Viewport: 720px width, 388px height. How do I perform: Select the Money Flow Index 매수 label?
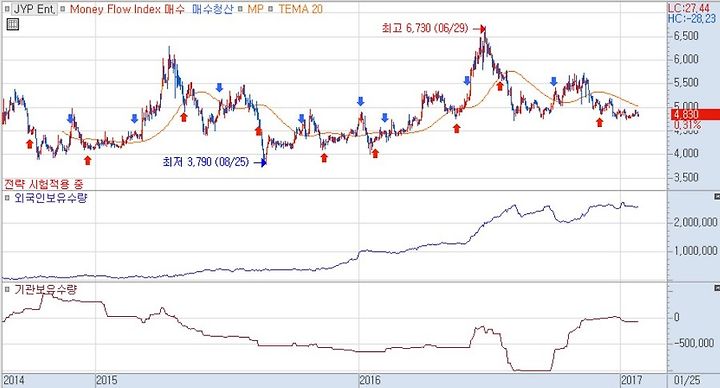point(127,9)
